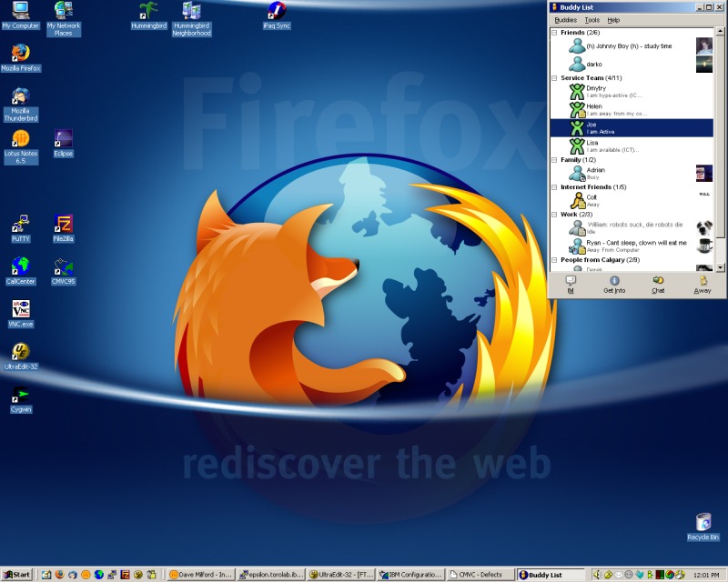Open the Tools menu in Buddy List
The width and height of the screenshot is (728, 582).
591,19
